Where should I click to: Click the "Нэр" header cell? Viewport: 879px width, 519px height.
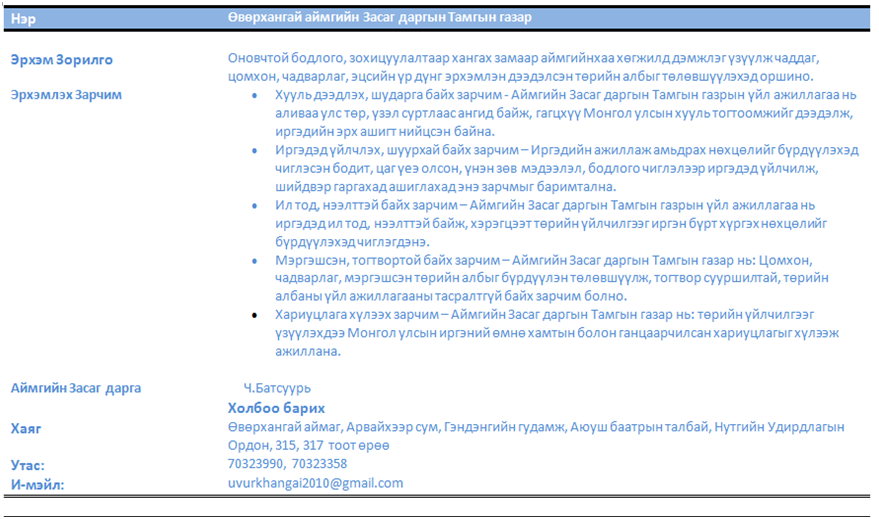[21, 18]
